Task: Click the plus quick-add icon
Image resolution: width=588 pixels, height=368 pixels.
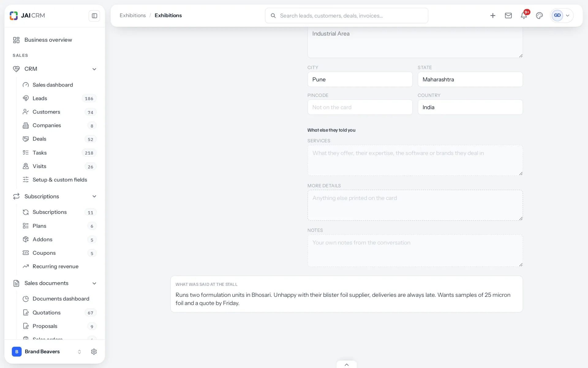Action: (x=493, y=16)
